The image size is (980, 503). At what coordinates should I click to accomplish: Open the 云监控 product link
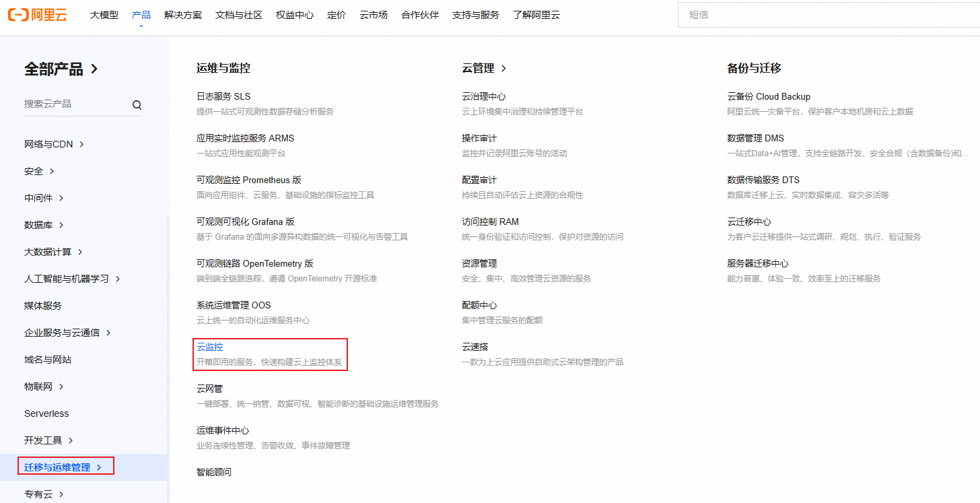tap(209, 347)
